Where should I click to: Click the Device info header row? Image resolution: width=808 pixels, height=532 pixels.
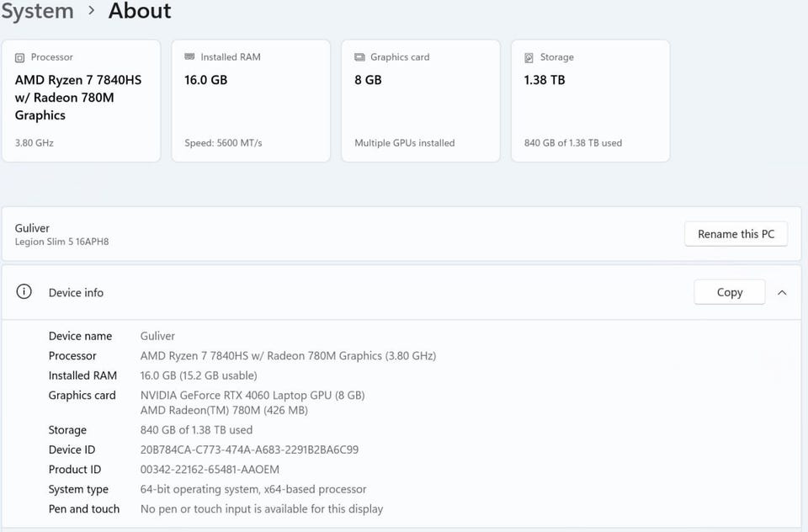pyautogui.click(x=401, y=292)
